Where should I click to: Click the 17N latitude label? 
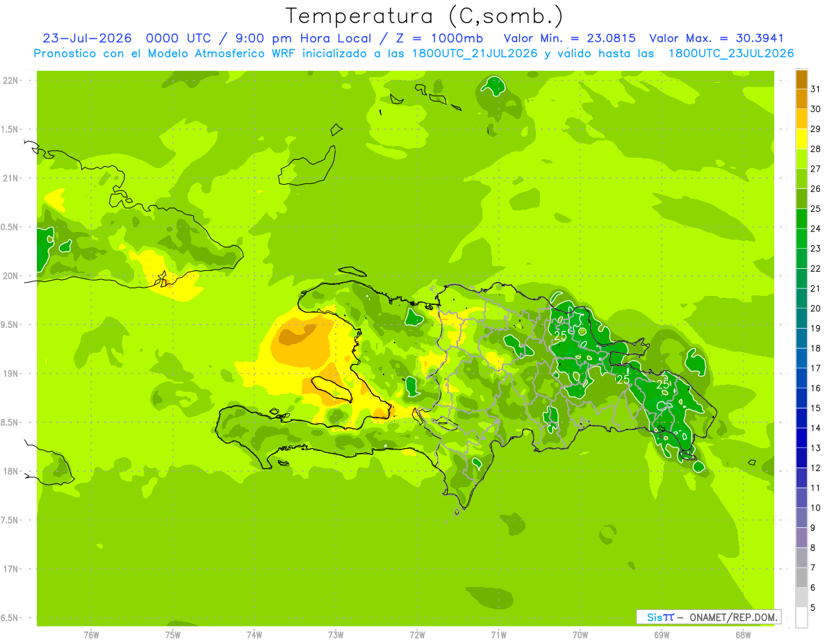pos(10,569)
